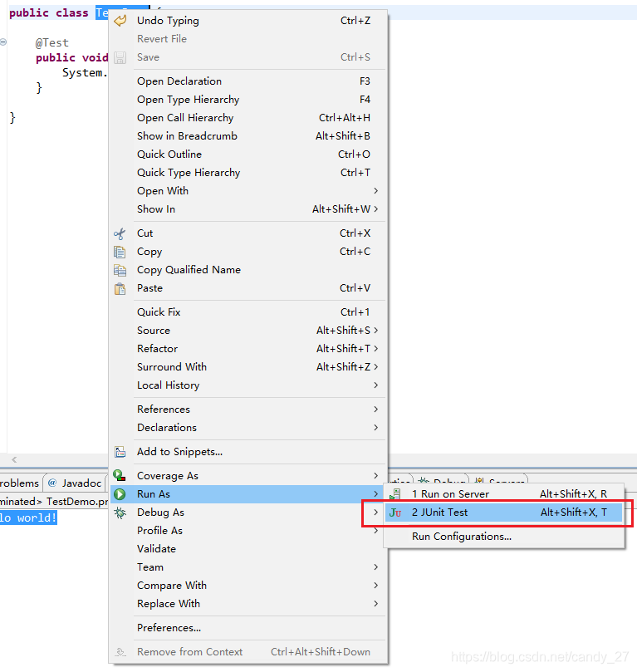
Task: Expand the Replace With submenu arrow
Action: 375,604
